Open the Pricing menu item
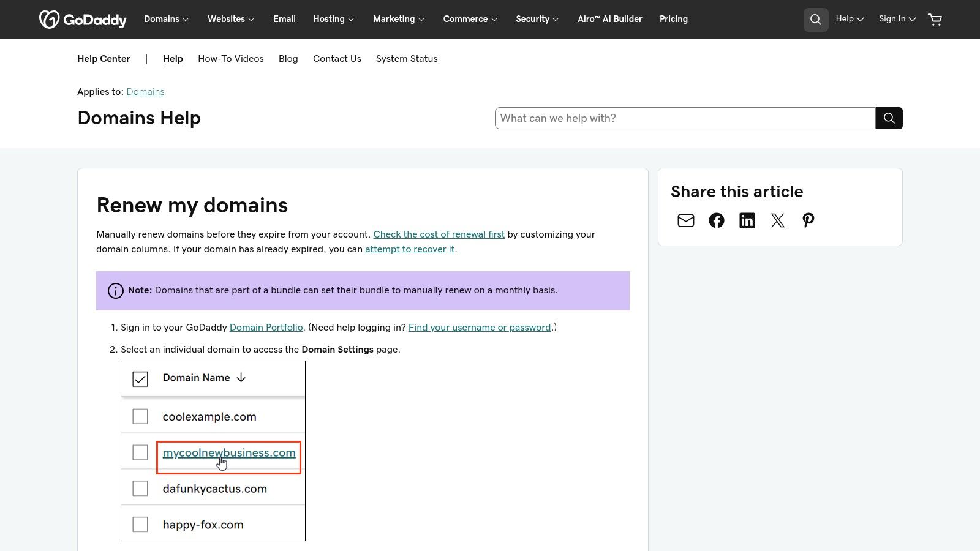This screenshot has height=551, width=980. click(673, 19)
